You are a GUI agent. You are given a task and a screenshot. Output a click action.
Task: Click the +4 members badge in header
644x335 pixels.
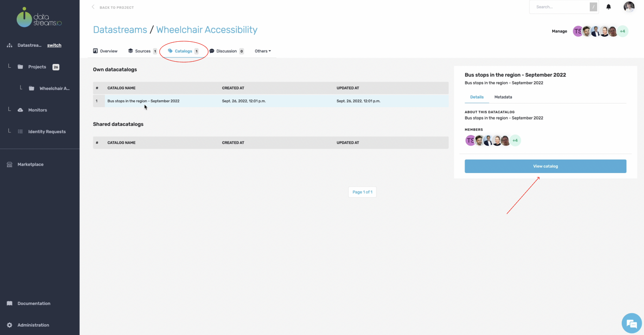pyautogui.click(x=623, y=31)
